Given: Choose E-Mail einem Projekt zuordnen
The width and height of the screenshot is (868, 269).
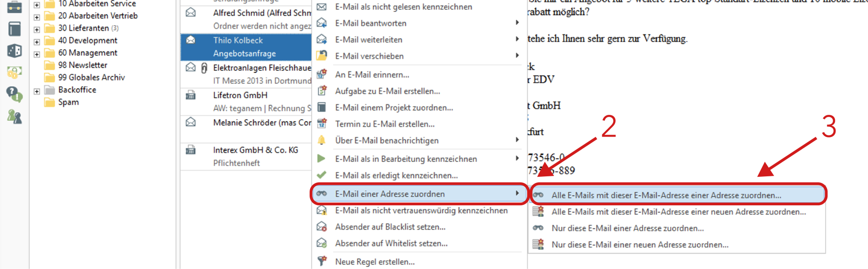Looking at the screenshot, I should pos(419,108).
